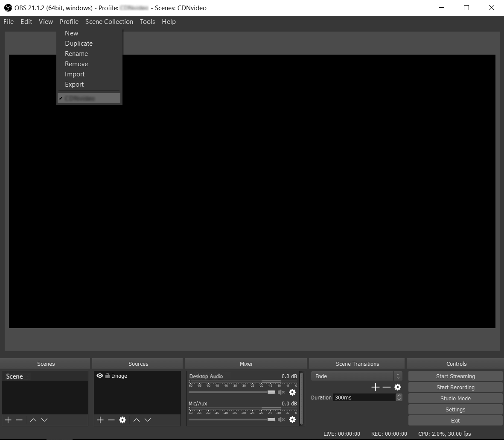Viewport: 504px width, 440px height.
Task: Move scene down in Scenes list
Action: click(x=44, y=420)
